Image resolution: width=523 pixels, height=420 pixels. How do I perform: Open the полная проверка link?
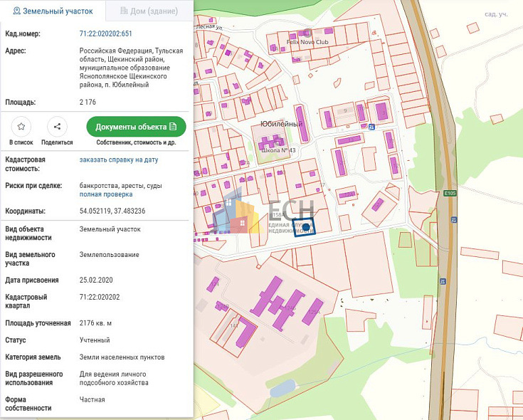click(x=106, y=194)
